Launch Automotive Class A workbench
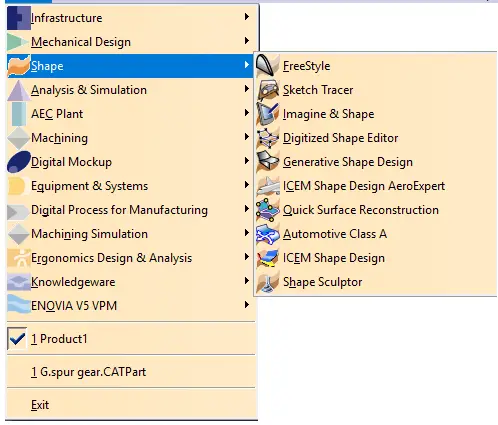The height and width of the screenshot is (425, 498). tap(375, 234)
